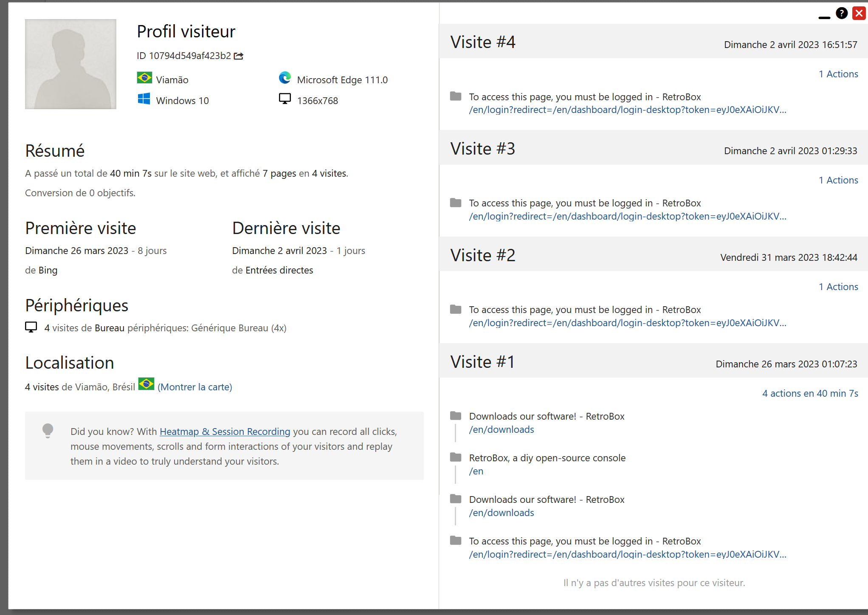Click the minimize bar icon at top right
The width and height of the screenshot is (868, 615).
[824, 17]
